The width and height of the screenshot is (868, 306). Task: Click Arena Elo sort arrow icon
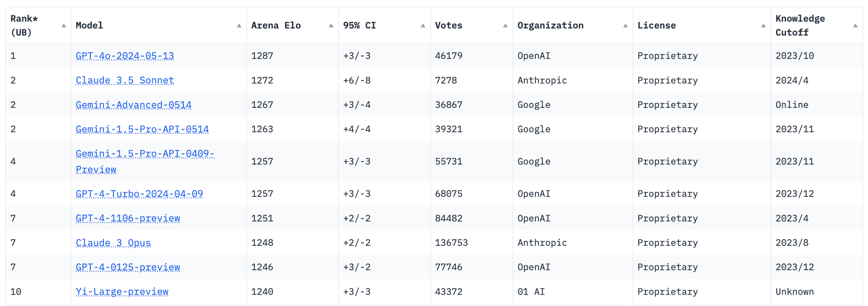[x=331, y=26]
